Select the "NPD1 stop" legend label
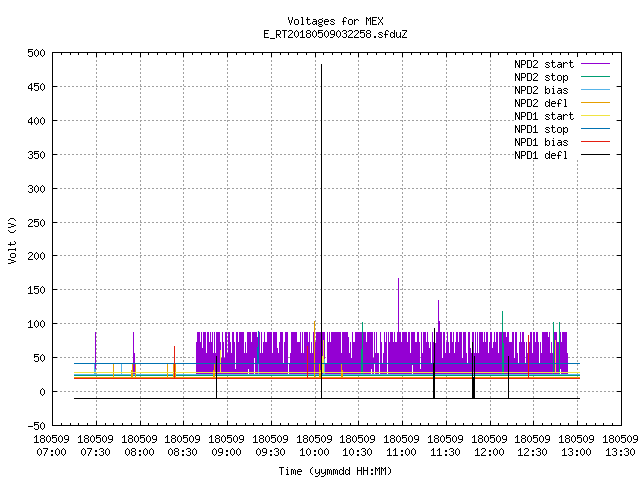Viewport: 640px width, 480px height. pos(541,129)
